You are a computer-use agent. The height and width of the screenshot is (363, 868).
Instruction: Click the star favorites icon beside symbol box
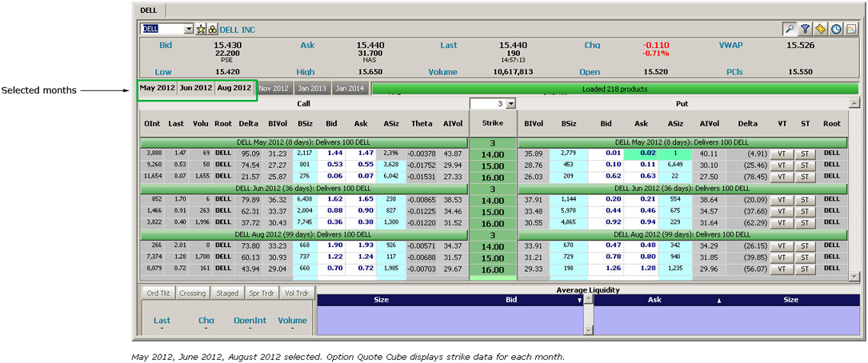[x=202, y=30]
